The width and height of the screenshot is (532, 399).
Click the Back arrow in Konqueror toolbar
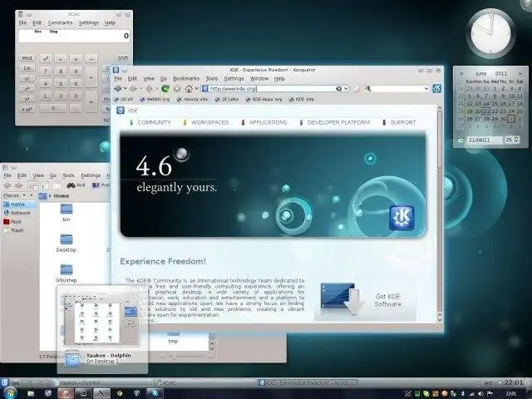click(118, 89)
